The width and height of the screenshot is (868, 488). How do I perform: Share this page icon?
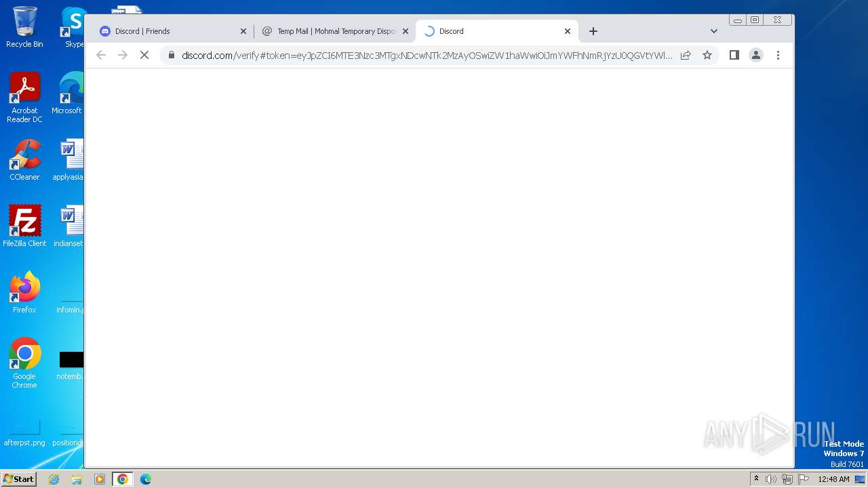686,56
